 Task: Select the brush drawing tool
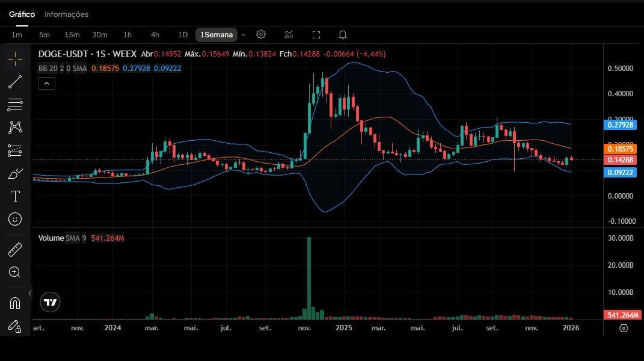click(x=15, y=174)
